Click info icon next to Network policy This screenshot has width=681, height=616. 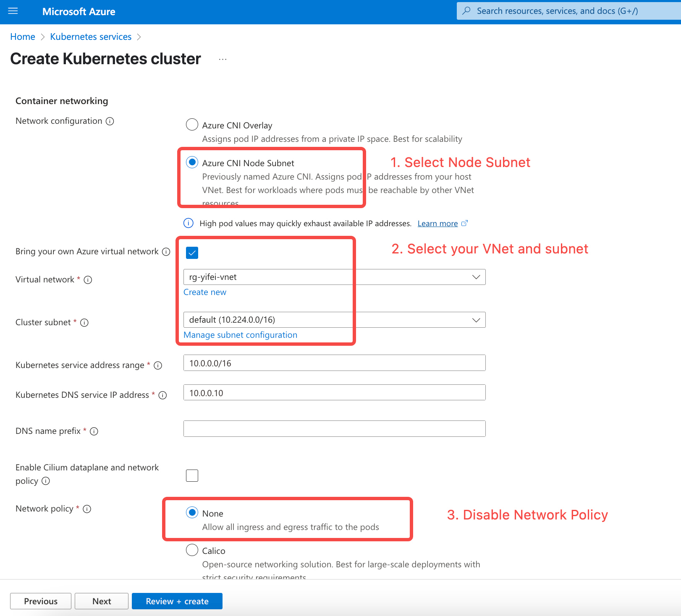pyautogui.click(x=87, y=509)
